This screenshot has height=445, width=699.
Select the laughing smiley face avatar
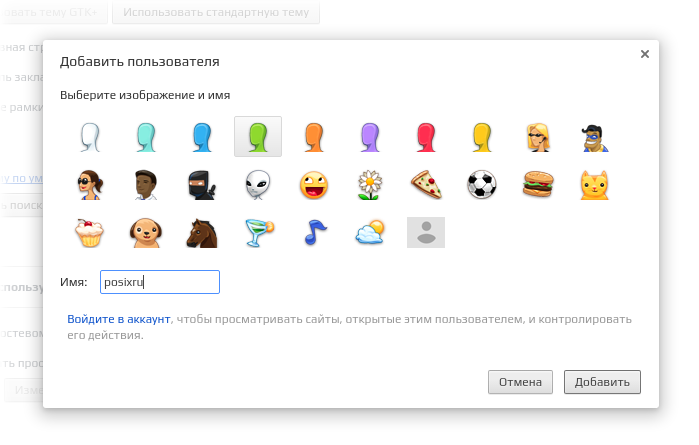(x=314, y=185)
